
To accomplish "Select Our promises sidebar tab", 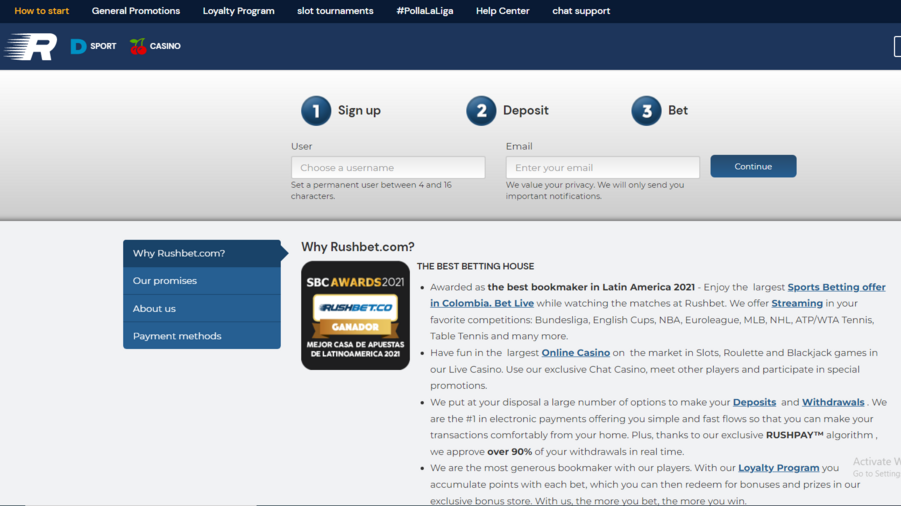I will (201, 281).
